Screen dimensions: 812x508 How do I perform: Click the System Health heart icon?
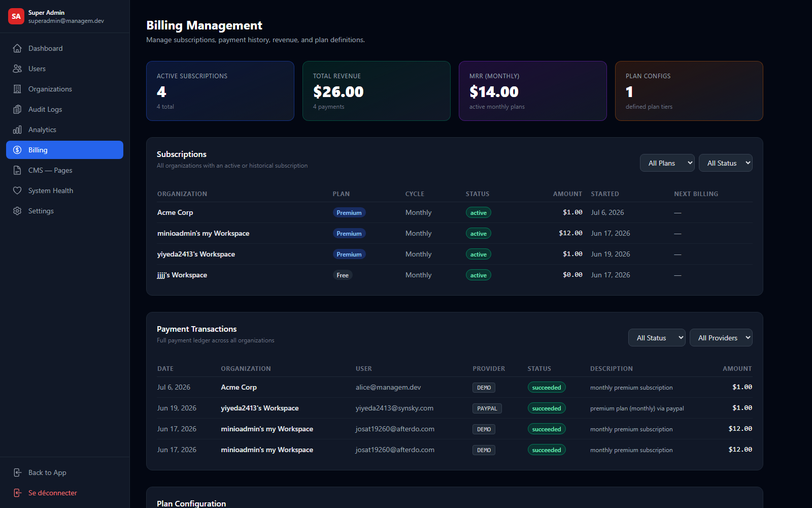17,190
